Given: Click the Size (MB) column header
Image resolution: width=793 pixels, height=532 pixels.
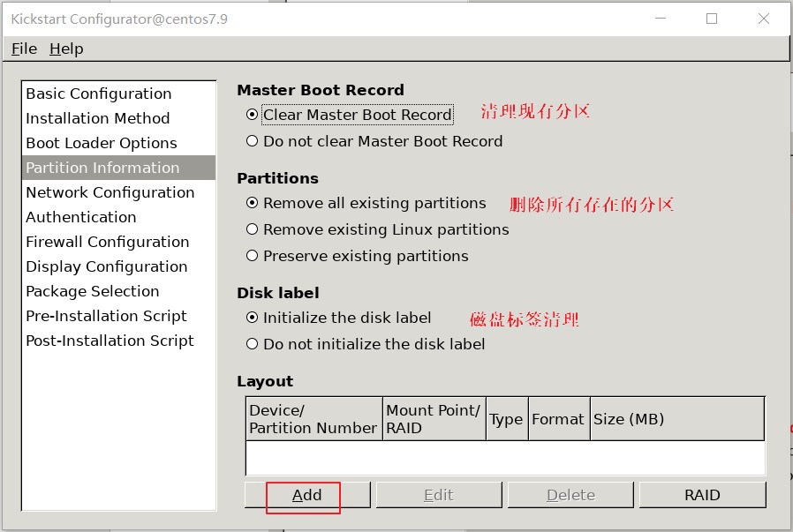Looking at the screenshot, I should pos(677,419).
